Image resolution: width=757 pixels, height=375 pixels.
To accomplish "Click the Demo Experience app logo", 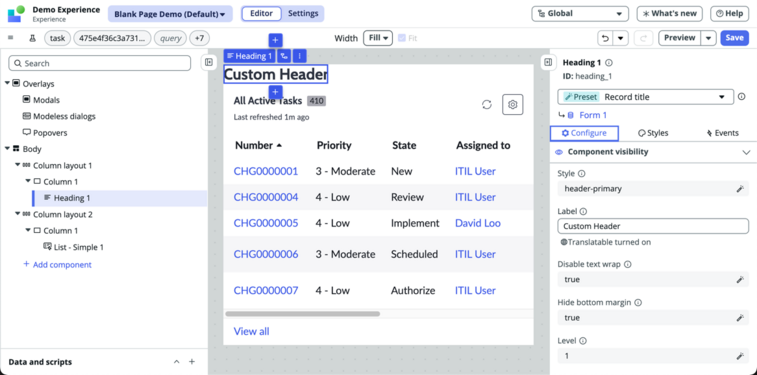I will tap(16, 14).
